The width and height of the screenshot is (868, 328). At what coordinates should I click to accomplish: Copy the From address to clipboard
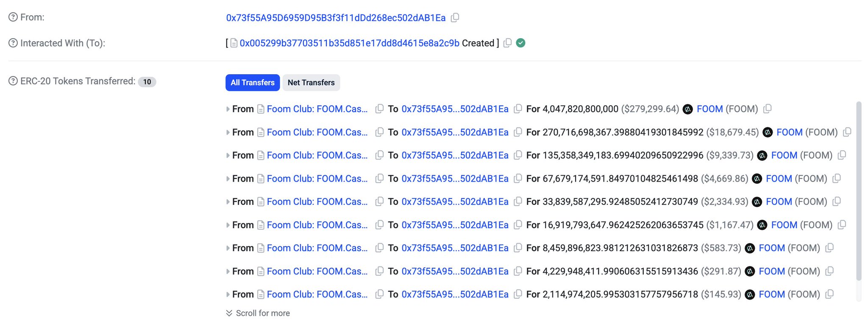pos(455,18)
